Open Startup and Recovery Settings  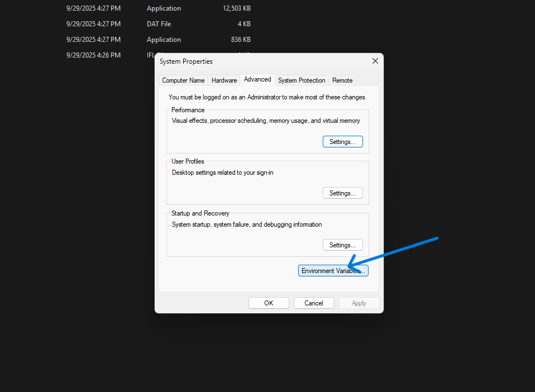(342, 245)
